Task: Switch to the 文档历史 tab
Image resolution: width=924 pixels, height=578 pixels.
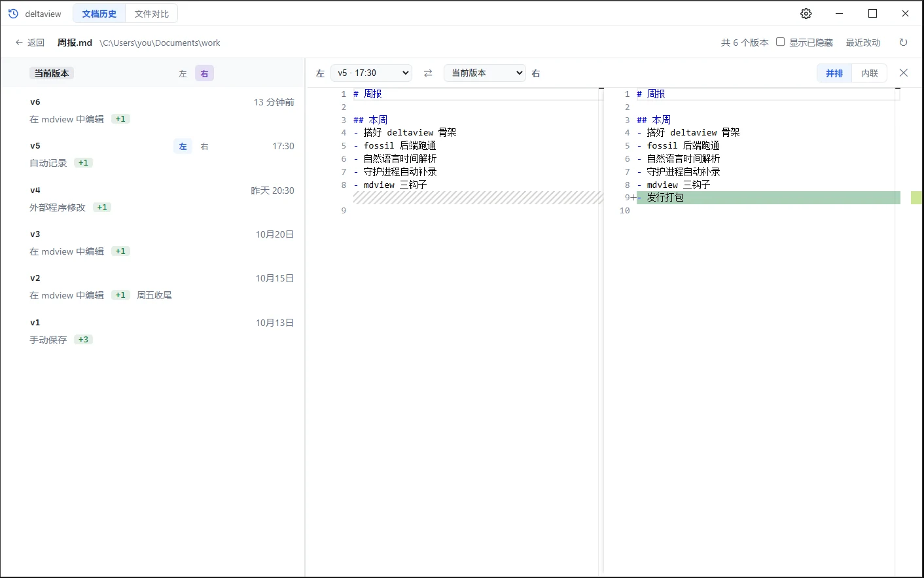Action: (x=99, y=14)
